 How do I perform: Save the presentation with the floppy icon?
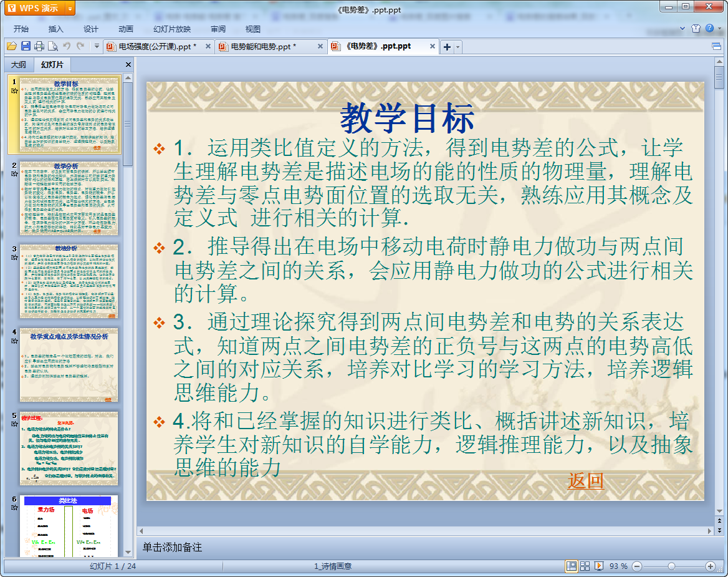click(26, 46)
